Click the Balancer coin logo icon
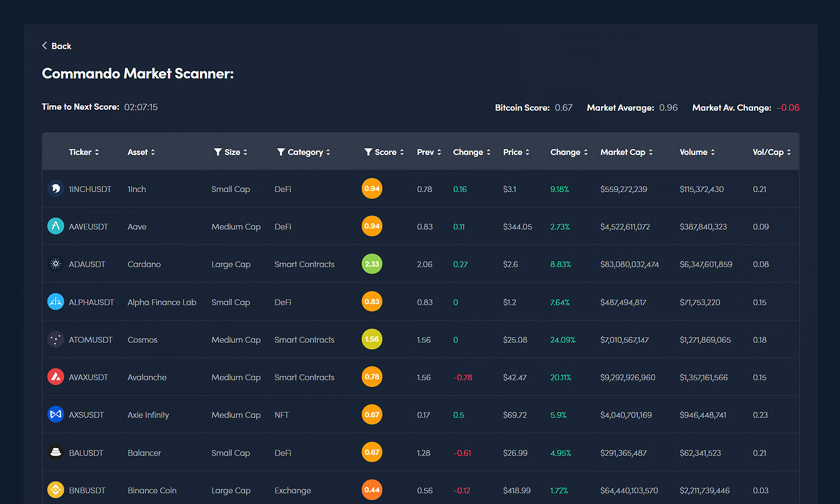 coord(55,452)
